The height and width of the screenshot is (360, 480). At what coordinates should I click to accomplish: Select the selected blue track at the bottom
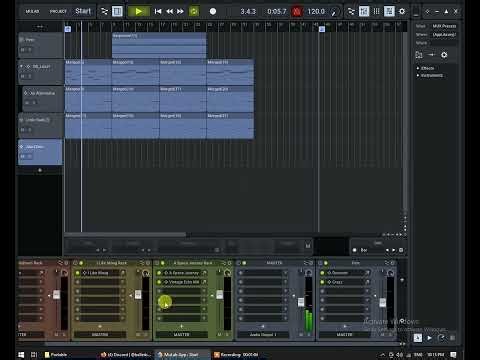(x=40, y=152)
